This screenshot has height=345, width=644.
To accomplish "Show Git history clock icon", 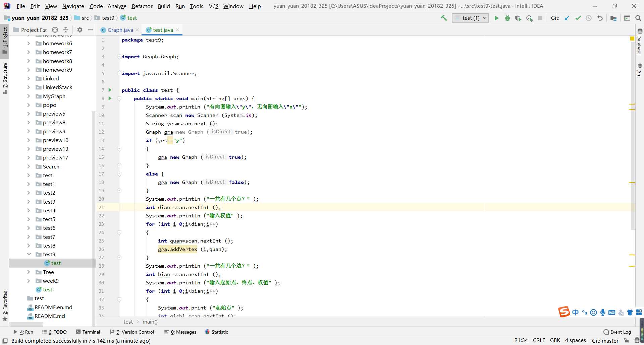I will click(x=589, y=18).
